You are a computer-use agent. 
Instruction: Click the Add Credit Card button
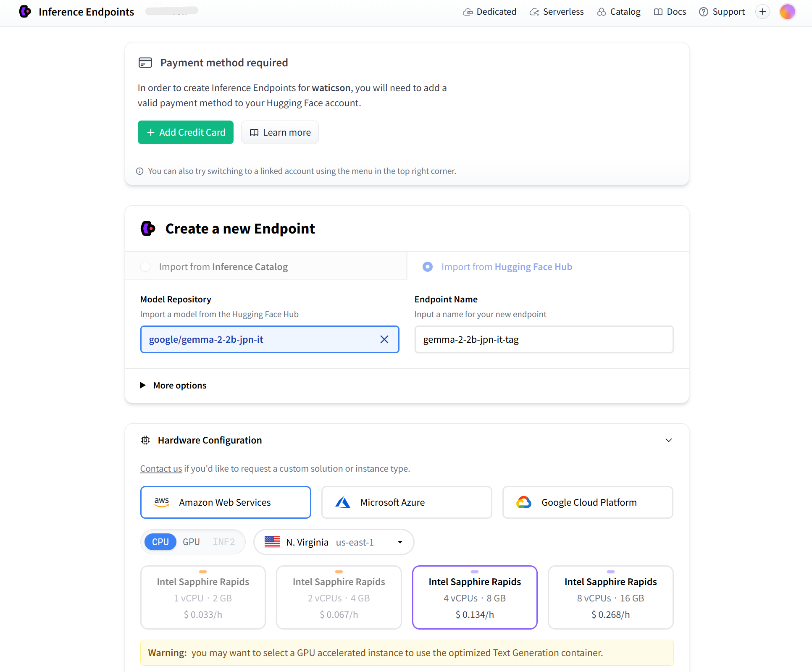click(x=185, y=132)
